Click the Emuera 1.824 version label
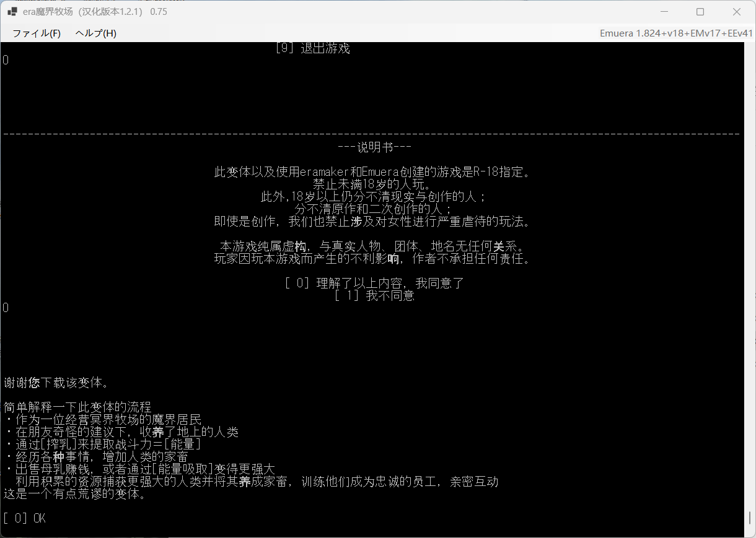The image size is (756, 538). [677, 33]
